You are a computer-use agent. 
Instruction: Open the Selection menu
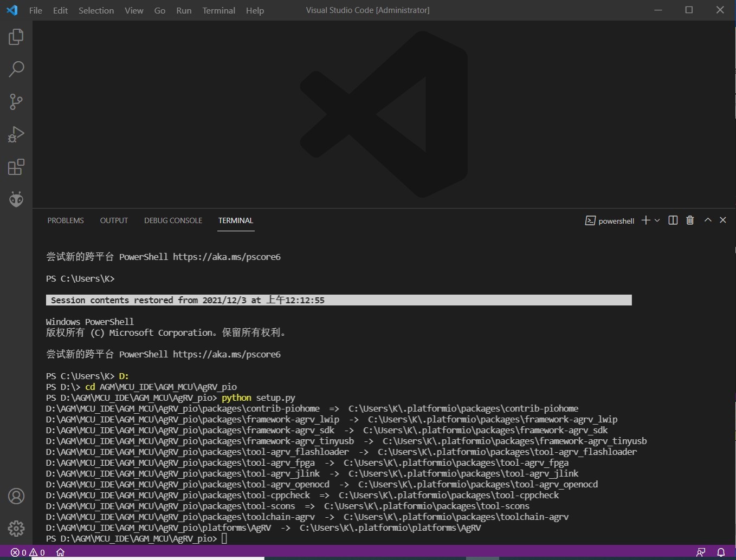(x=96, y=10)
